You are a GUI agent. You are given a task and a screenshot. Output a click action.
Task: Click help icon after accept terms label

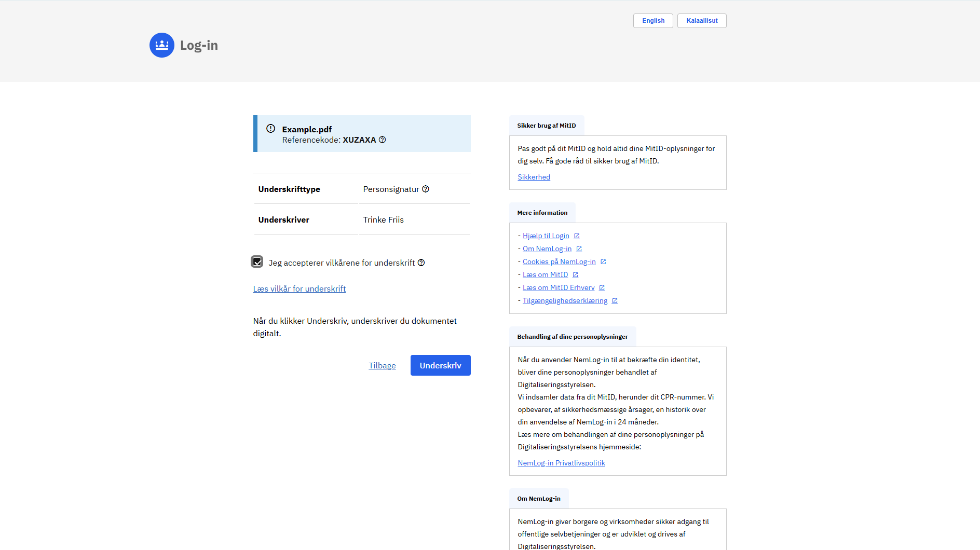click(421, 263)
